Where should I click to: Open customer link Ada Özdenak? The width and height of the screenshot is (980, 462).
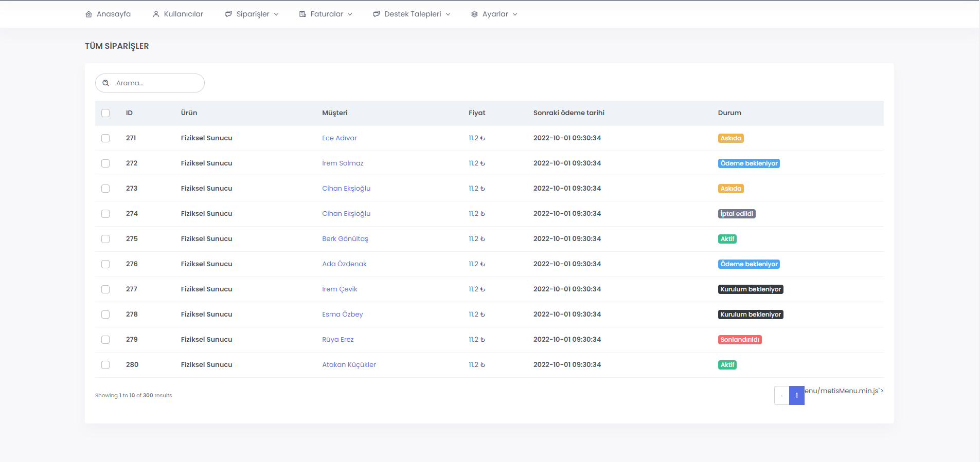[x=344, y=264]
